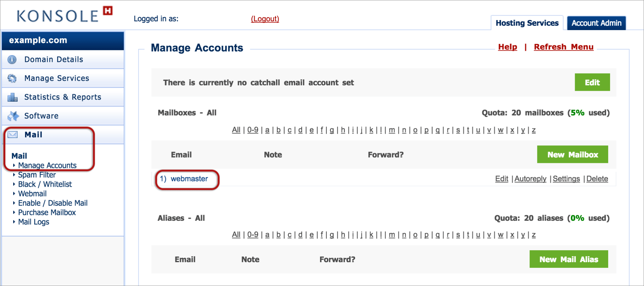Click the Domain Details info icon
644x286 pixels.
pyautogui.click(x=12, y=59)
